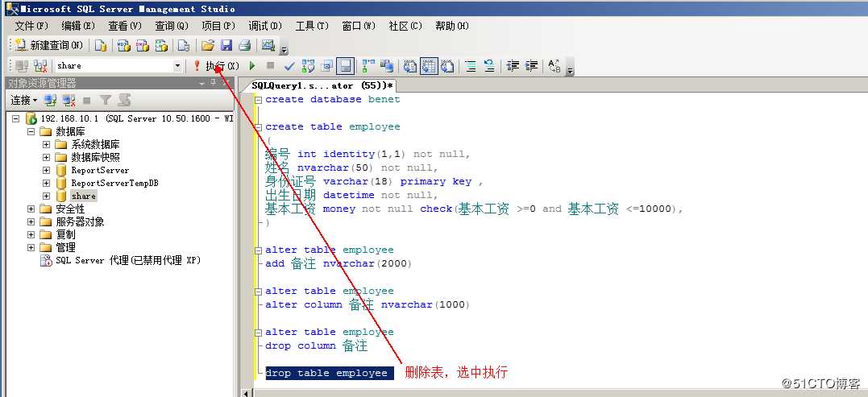
Task: Click Object Explorer Disconnect icon
Action: 69,100
